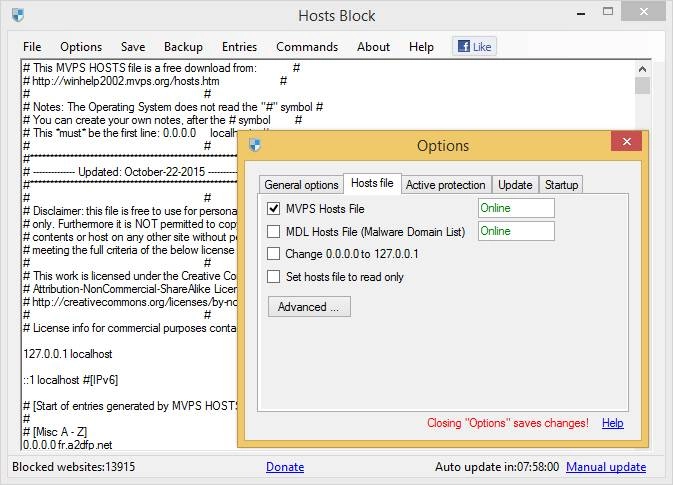
Task: Click the vertical scrollbar thumb in hosts editor
Action: click(643, 85)
